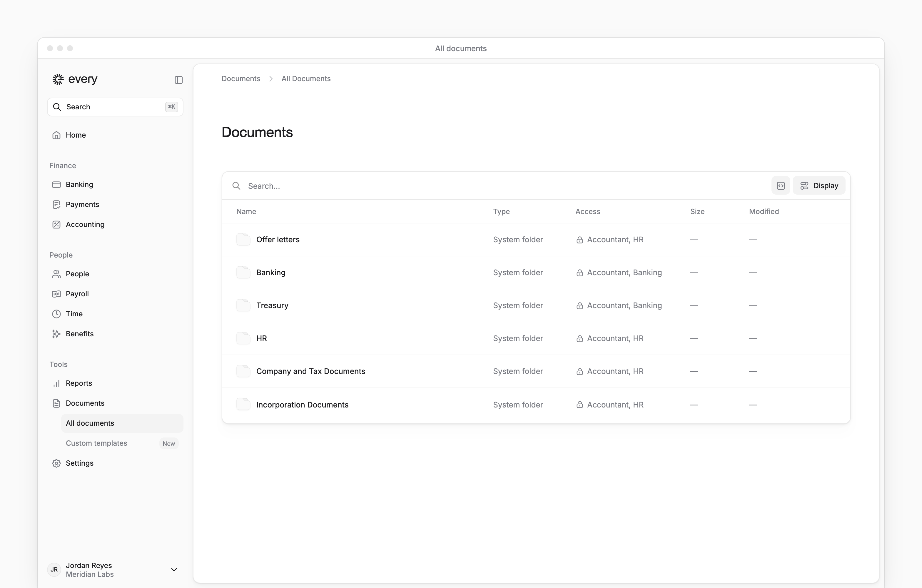Click the ⌘K shortcut badge
The height and width of the screenshot is (588, 922).
click(x=171, y=107)
